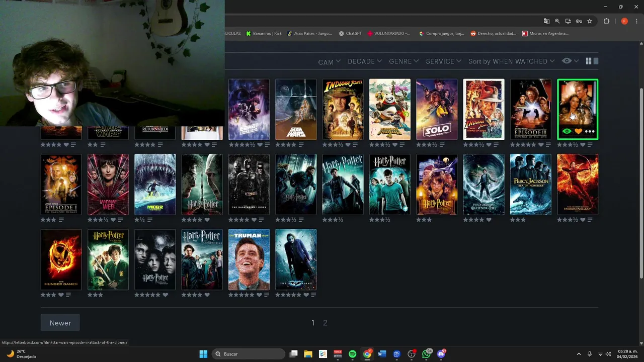Expand the SERVICE filter dropdown

[444, 61]
